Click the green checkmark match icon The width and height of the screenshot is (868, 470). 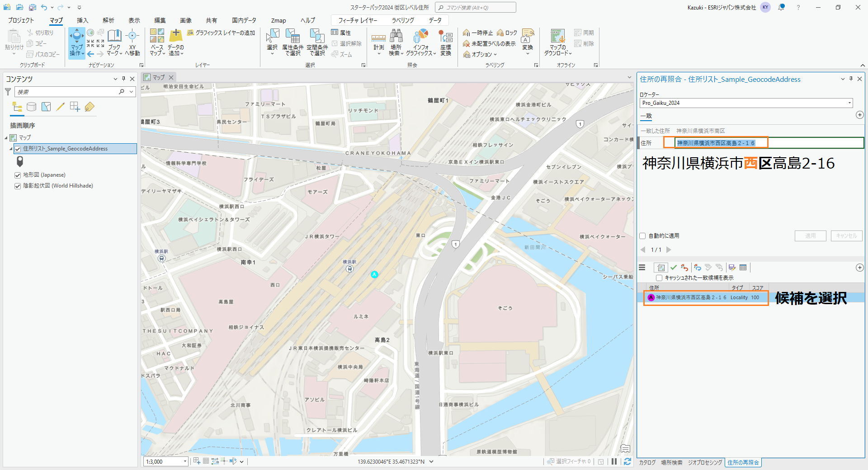(x=674, y=268)
